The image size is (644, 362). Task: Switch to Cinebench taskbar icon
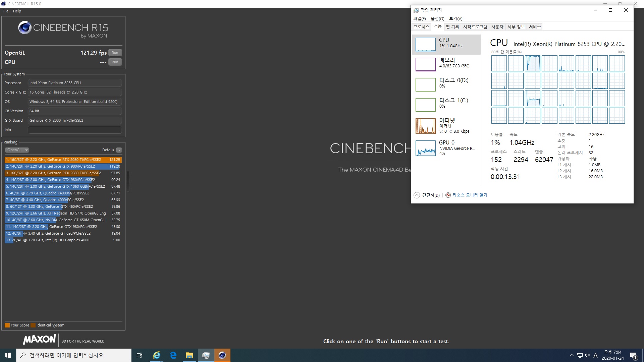point(222,355)
